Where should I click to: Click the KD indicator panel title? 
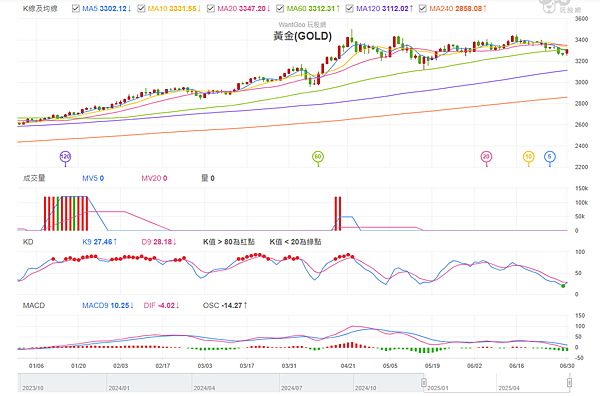click(x=28, y=242)
